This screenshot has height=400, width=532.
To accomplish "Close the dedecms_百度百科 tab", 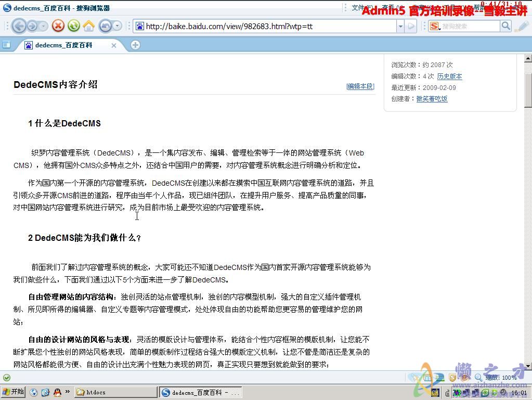I will (x=114, y=45).
